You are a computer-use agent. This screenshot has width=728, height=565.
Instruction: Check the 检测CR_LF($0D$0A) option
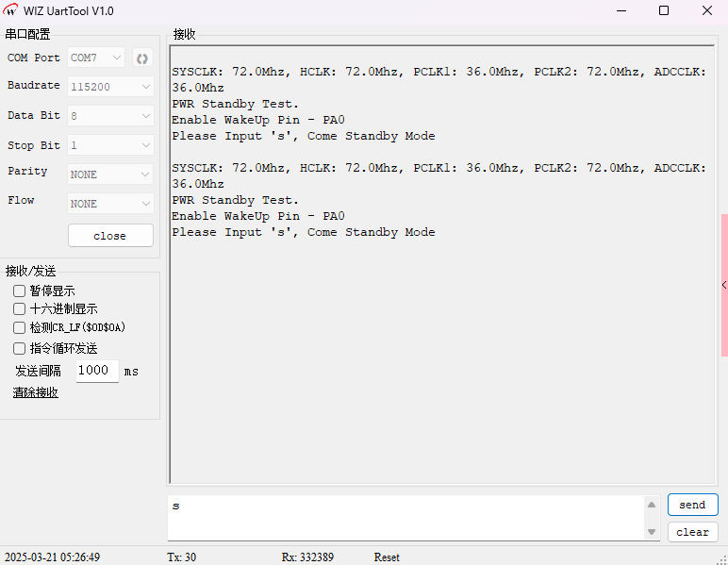(19, 328)
